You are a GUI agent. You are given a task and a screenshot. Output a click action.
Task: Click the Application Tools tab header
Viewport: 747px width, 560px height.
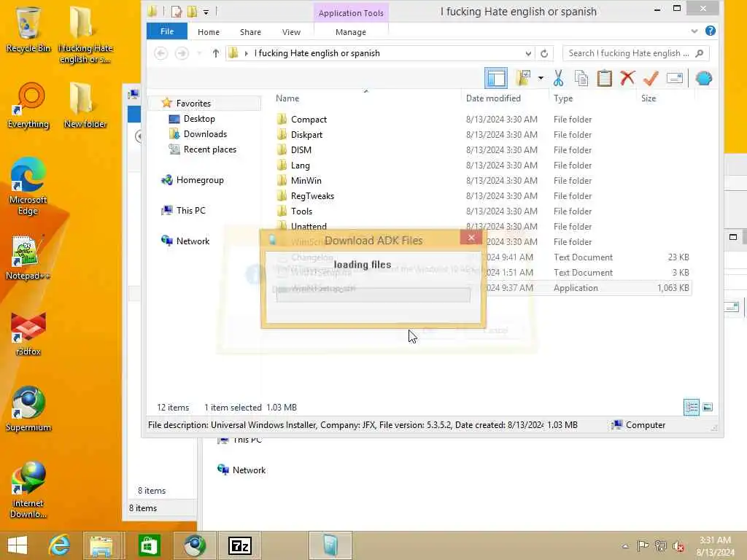coord(351,13)
